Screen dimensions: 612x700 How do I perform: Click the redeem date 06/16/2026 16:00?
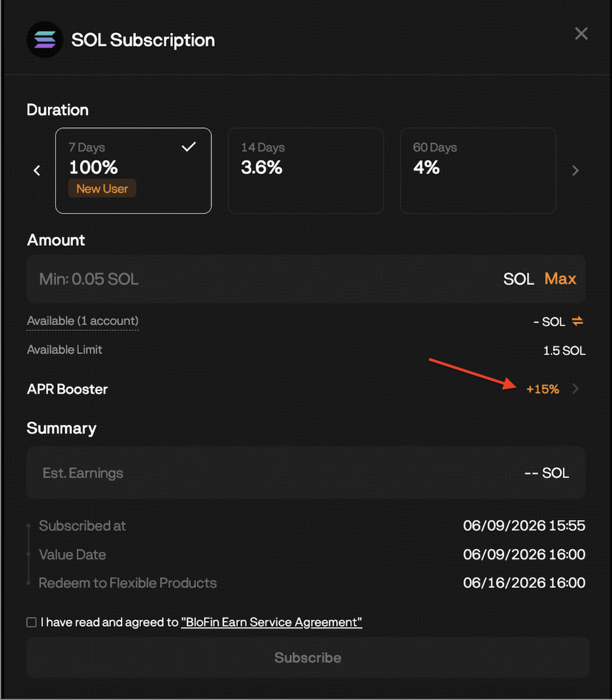point(524,583)
